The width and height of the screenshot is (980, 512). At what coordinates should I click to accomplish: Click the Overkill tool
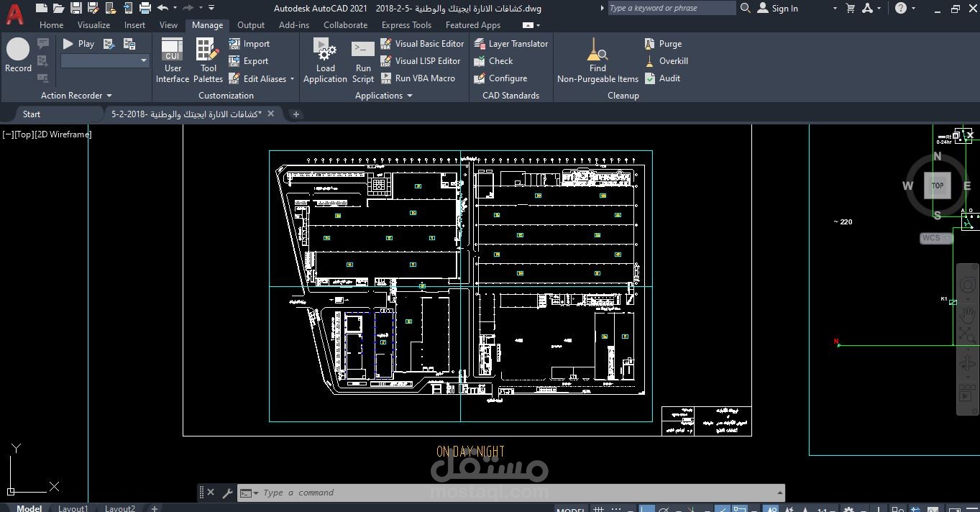(x=666, y=61)
